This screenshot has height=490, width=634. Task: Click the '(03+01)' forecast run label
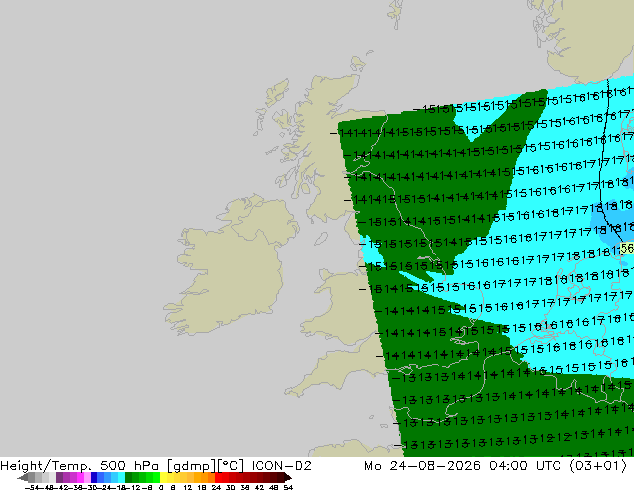(597, 466)
